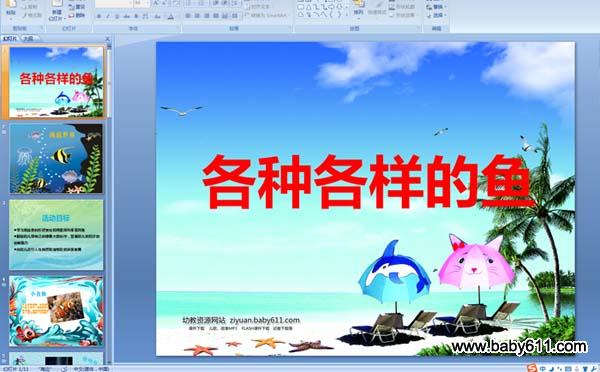Click the font name box
The height and width of the screenshot is (372, 600).
(114, 3)
